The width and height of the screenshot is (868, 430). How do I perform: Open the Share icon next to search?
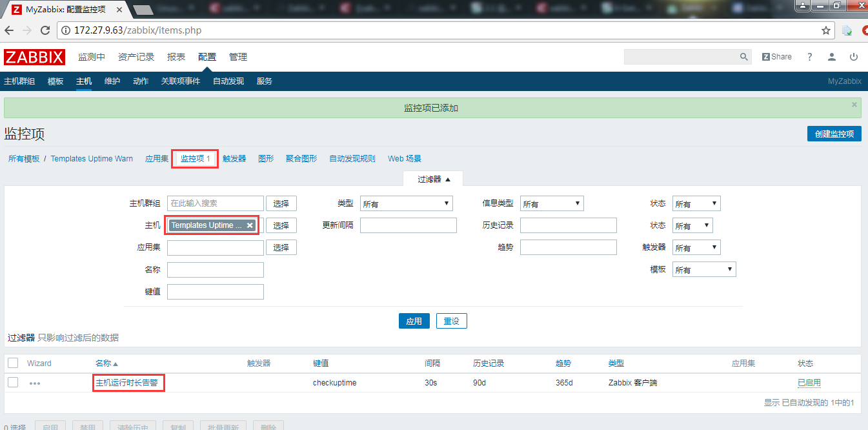[x=776, y=57]
